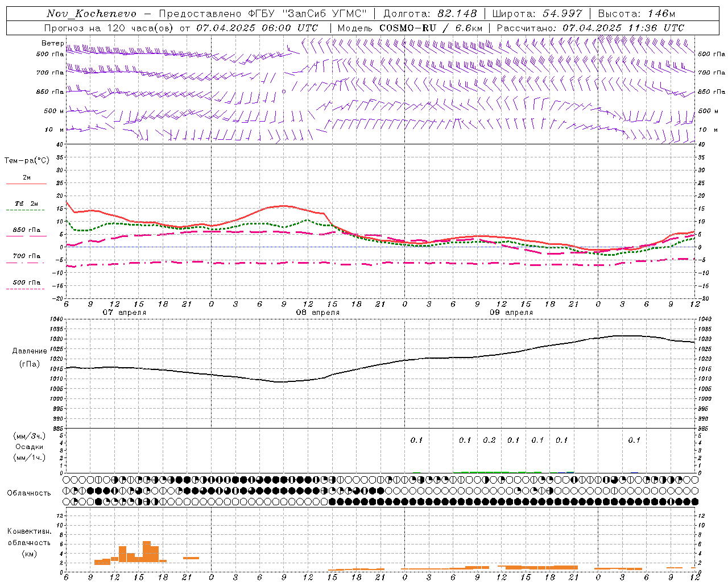728x582 pixels.
Task: Click the tallest orange convective cloud bar
Action: (x=147, y=551)
